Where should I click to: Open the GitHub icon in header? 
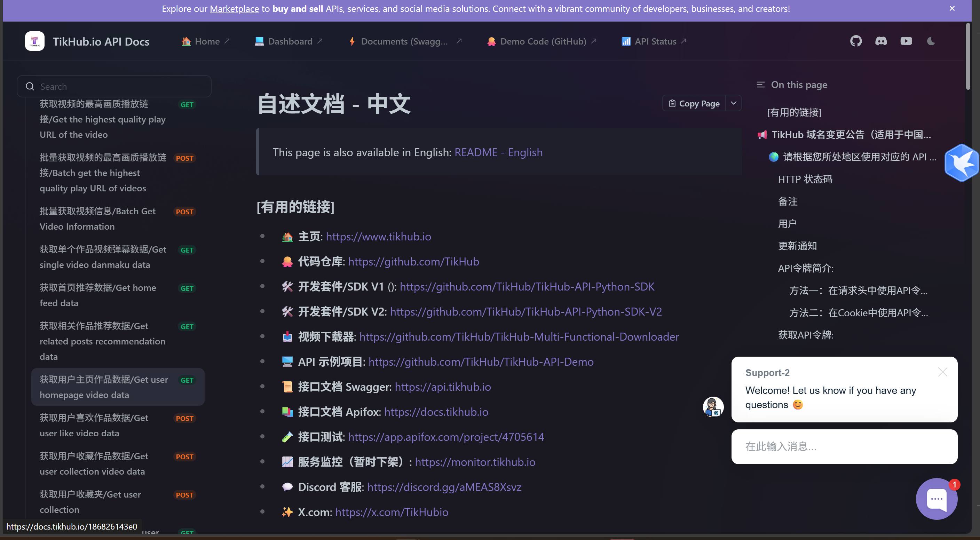tap(856, 41)
